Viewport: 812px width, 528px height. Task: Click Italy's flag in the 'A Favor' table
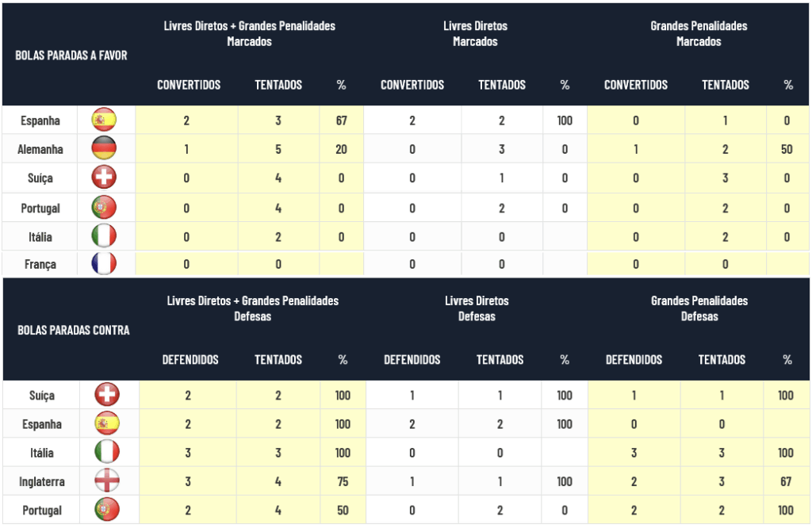pyautogui.click(x=104, y=235)
